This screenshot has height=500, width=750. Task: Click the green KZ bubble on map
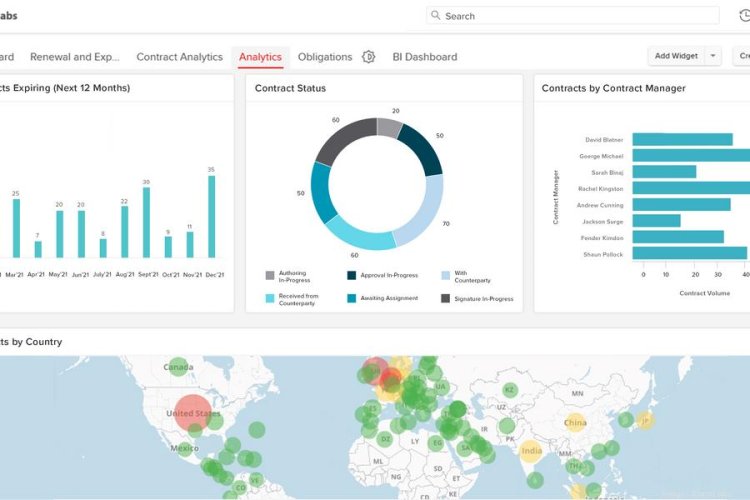click(510, 390)
